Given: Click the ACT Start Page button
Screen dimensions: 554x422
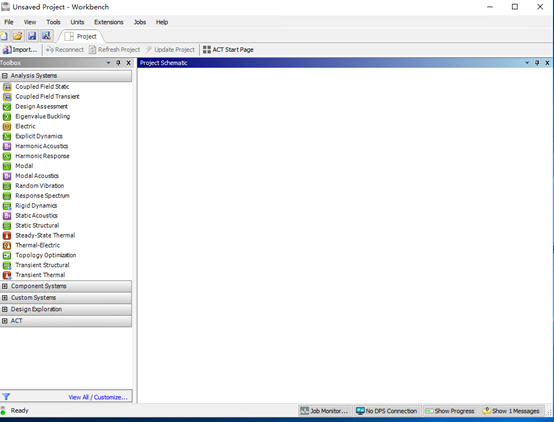Looking at the screenshot, I should (228, 50).
